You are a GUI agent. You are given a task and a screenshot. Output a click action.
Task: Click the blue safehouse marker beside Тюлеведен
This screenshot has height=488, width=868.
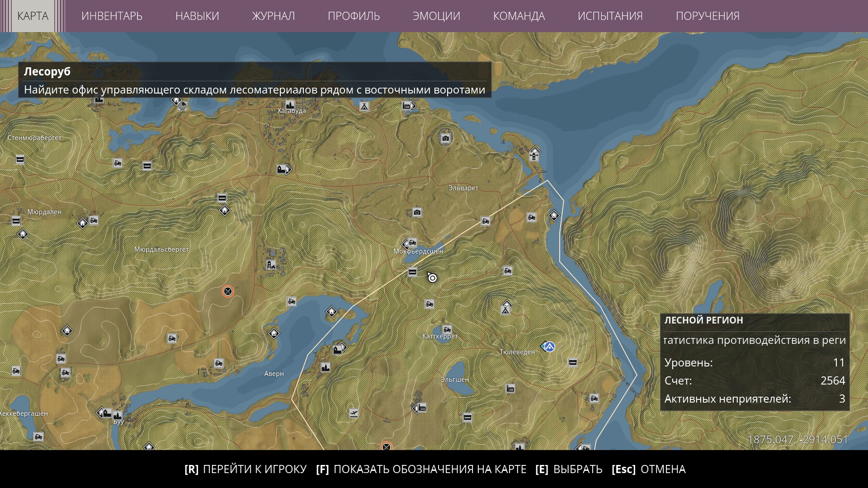pos(549,347)
